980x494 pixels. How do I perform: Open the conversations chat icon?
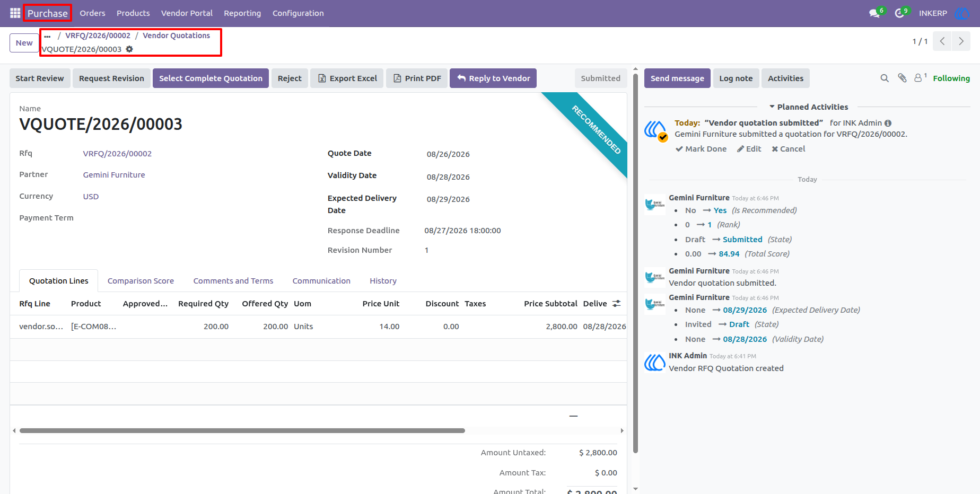874,13
